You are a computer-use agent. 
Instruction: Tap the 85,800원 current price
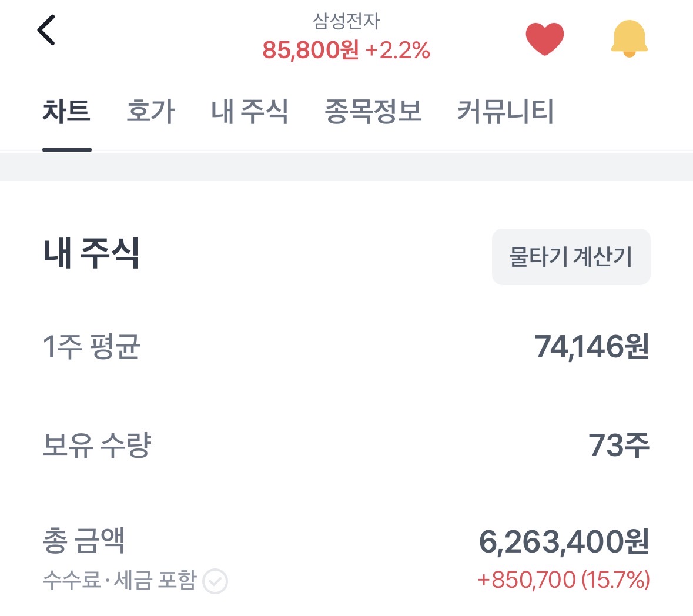point(310,51)
